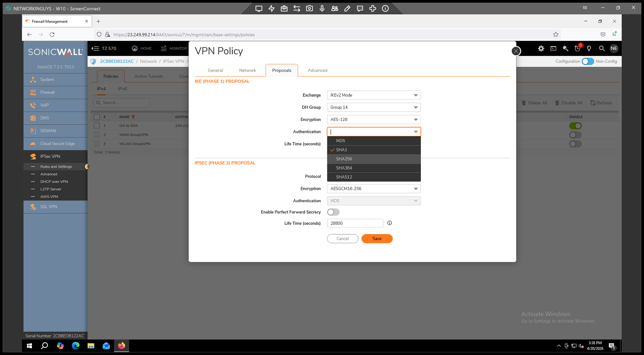Expand the DH Group dropdown
The image size is (644, 355).
point(374,107)
